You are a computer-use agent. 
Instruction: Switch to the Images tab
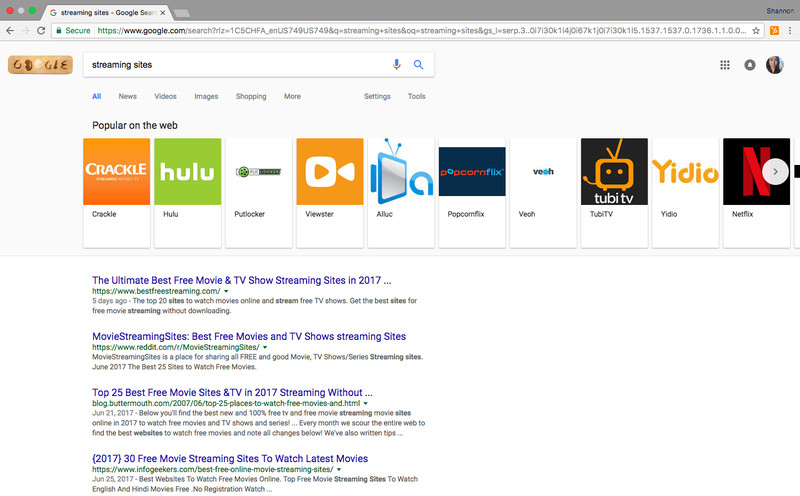coord(206,97)
